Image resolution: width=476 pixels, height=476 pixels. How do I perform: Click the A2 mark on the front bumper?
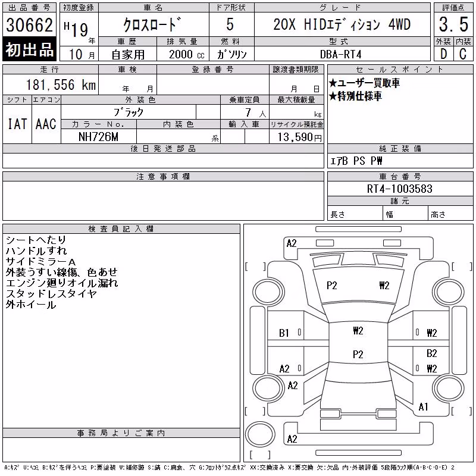pos(292,243)
